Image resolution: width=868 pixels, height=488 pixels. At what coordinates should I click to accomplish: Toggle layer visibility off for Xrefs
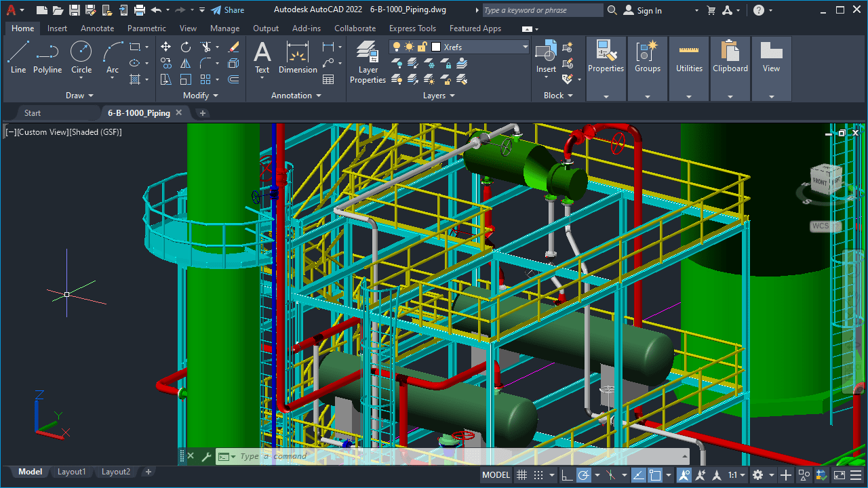click(397, 47)
